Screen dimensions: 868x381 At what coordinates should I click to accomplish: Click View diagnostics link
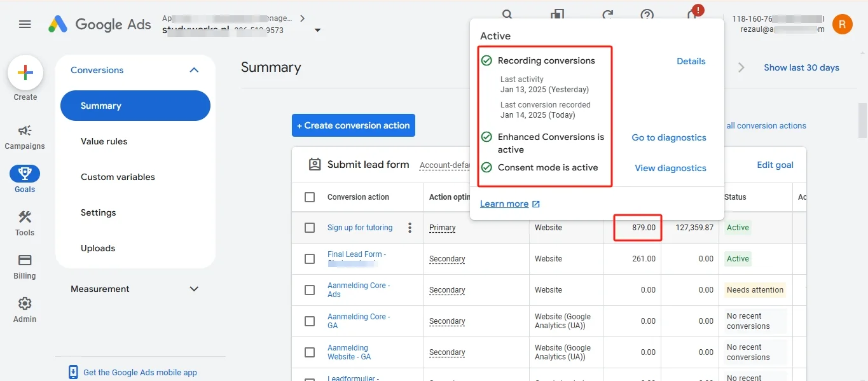point(671,168)
